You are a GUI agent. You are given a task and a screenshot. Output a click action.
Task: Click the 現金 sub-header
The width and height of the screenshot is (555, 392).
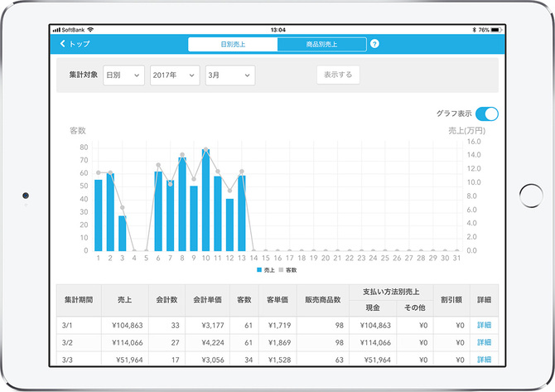pos(373,307)
